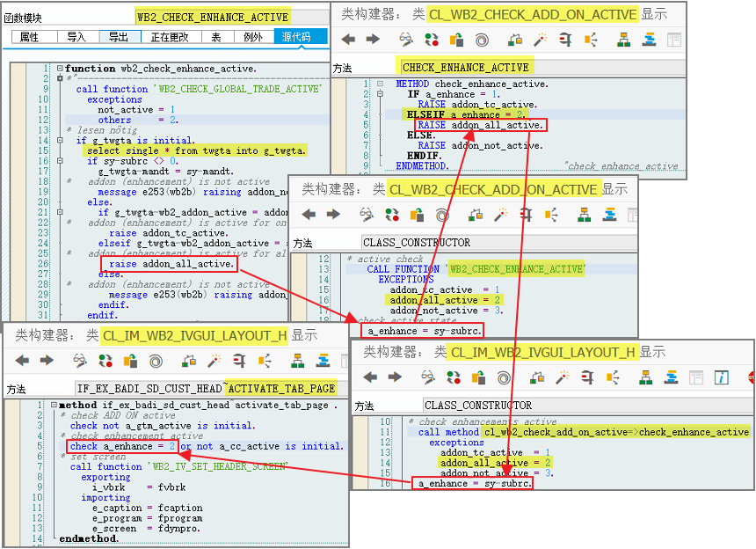Click blue info icon in CL_IM_WB2_IVGUI_LAYOUT_H CLASS_CONSTRUCTOR window
Image resolution: width=756 pixels, height=549 pixels.
(722, 377)
